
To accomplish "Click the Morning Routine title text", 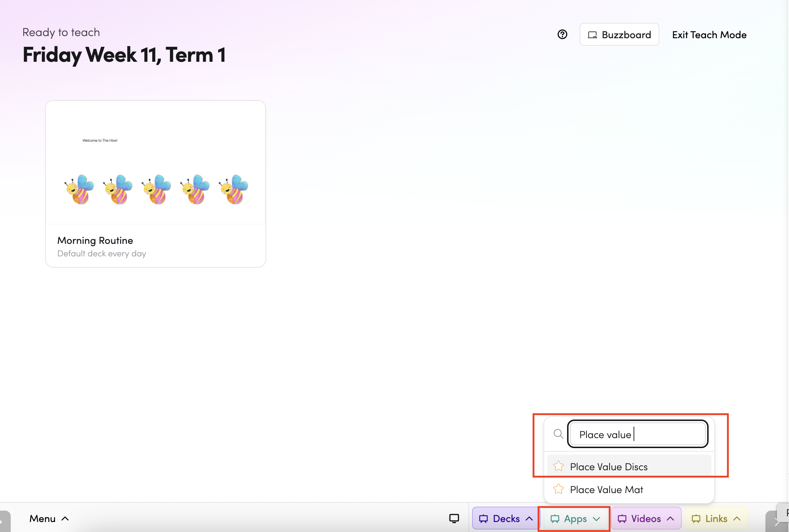I will pyautogui.click(x=95, y=240).
